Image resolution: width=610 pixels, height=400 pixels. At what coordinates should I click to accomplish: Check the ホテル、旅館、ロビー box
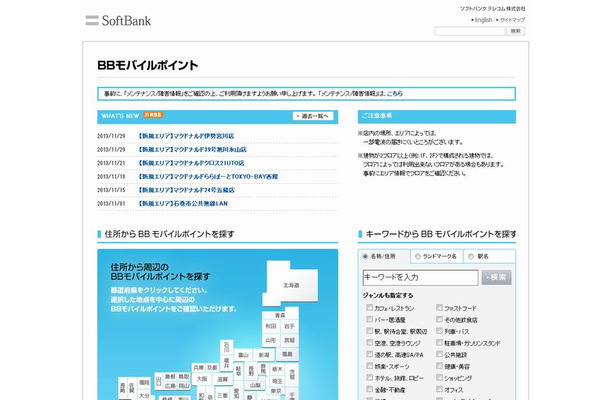click(370, 377)
